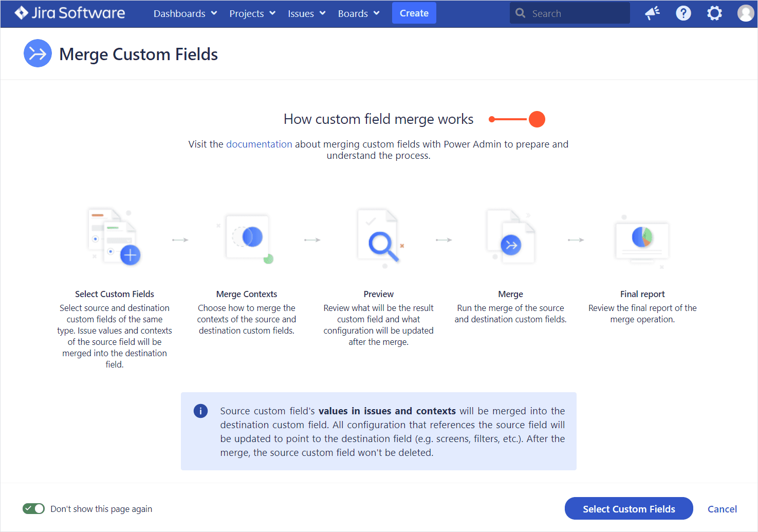The image size is (758, 532).
Task: Click the Merge step illustration
Action: click(x=511, y=236)
